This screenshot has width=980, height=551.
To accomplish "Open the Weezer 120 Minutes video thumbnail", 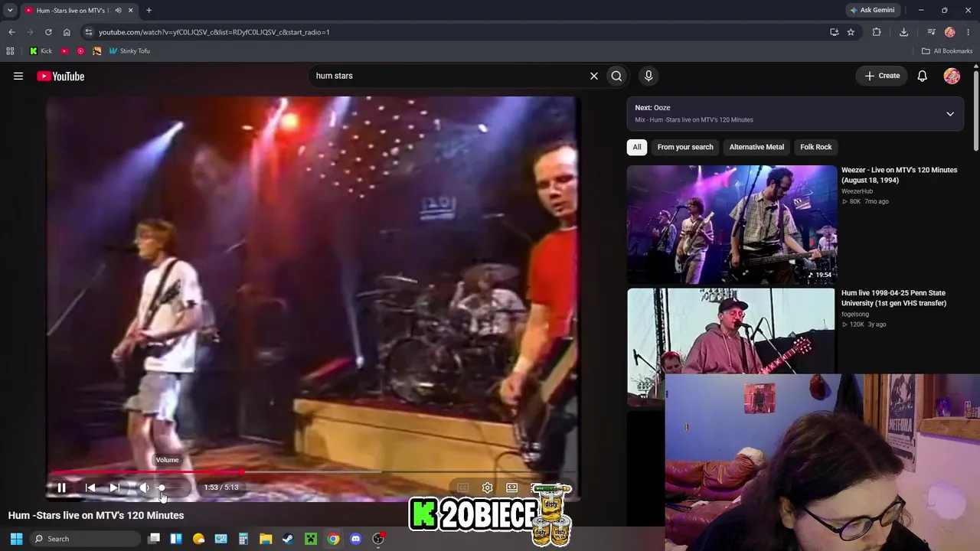I will [732, 224].
